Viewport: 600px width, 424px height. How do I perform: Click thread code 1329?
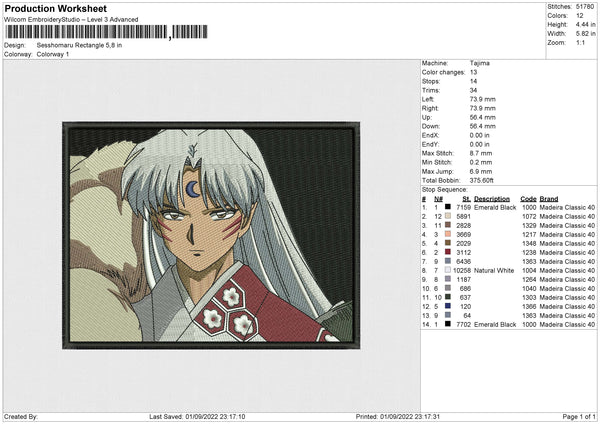[x=529, y=225]
